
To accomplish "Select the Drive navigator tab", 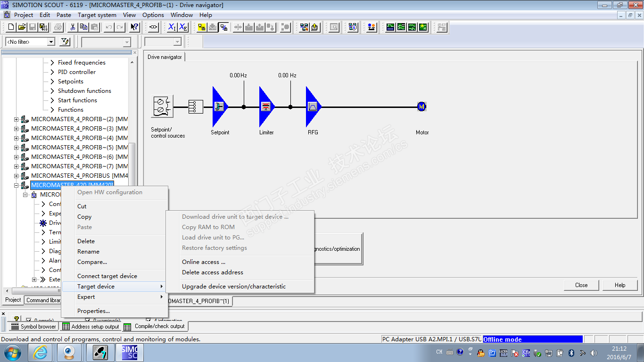I will point(165,57).
